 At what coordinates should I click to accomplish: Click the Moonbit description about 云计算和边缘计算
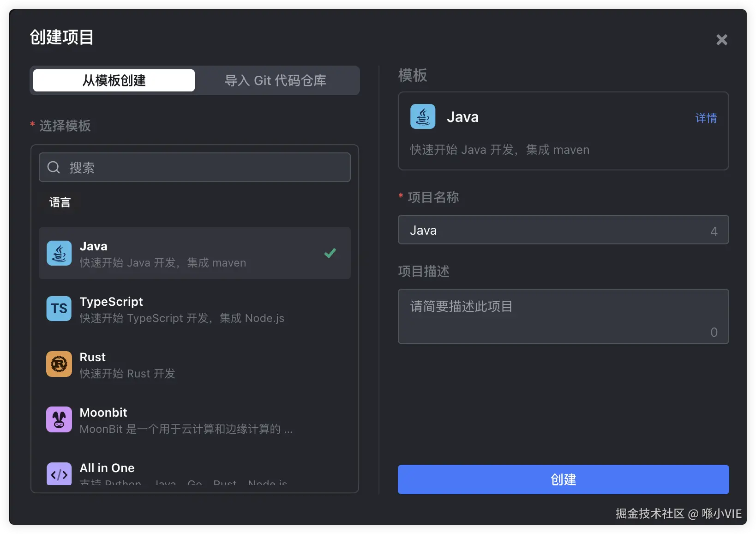[x=186, y=429]
